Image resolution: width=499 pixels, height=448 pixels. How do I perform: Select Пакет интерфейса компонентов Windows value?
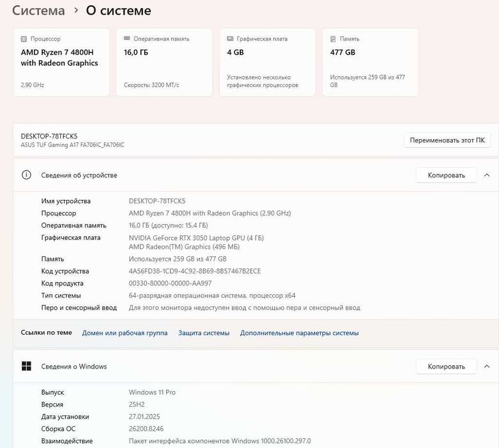[x=220, y=441]
